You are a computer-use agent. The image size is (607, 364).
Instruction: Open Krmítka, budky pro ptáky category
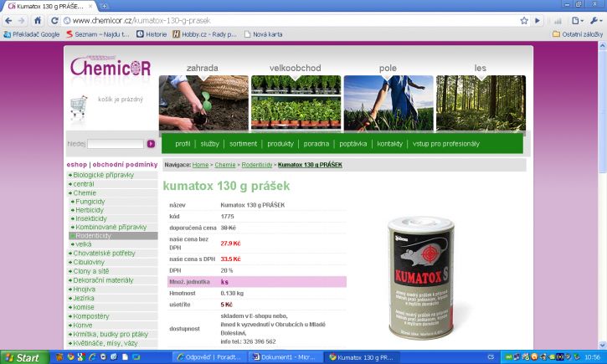111,334
